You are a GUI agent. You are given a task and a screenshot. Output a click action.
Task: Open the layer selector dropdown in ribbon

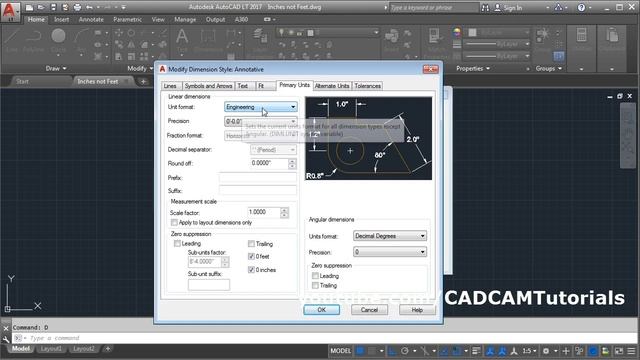tap(328, 33)
